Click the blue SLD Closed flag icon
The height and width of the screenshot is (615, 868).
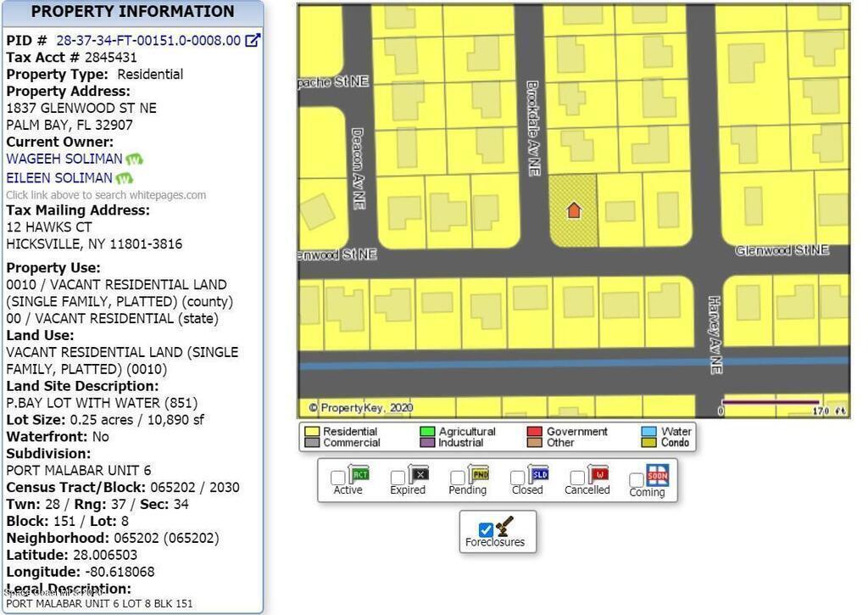[x=538, y=473]
